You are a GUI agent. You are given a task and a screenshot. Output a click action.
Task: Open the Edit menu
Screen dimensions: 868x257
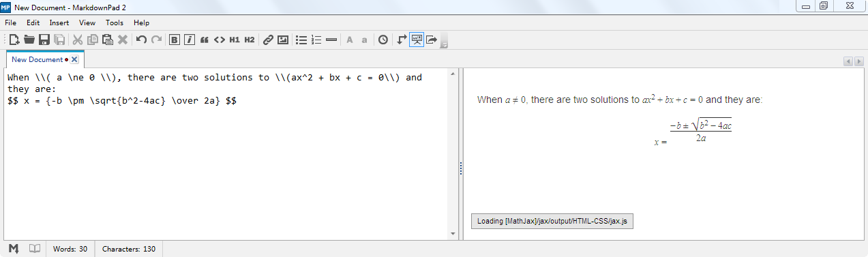(x=33, y=22)
